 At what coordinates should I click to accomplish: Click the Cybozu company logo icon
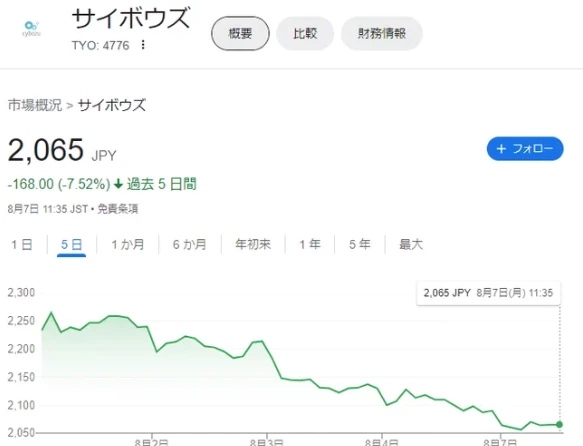pos(31,29)
